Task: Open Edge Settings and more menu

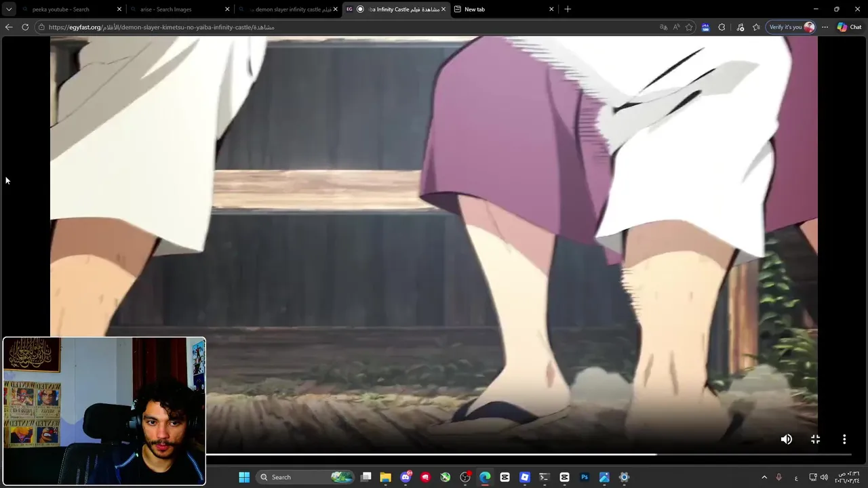Action: click(x=825, y=27)
